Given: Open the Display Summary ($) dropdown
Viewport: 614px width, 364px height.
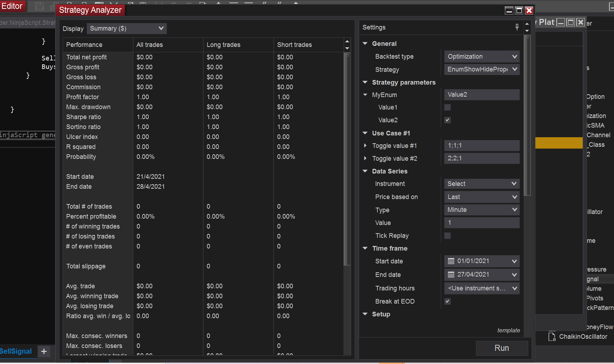Looking at the screenshot, I should coord(127,28).
